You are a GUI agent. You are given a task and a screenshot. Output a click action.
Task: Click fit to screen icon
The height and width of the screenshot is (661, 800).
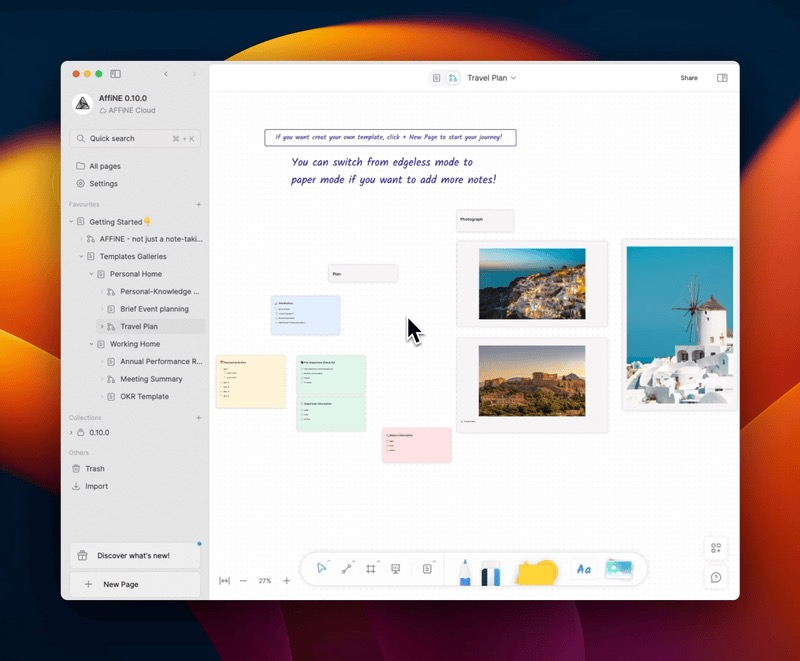click(x=224, y=581)
